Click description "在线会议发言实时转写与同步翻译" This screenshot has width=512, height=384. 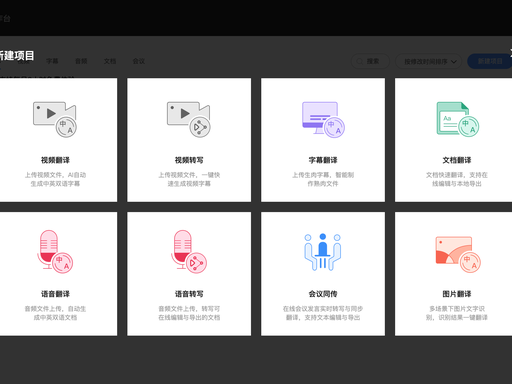coord(323,313)
